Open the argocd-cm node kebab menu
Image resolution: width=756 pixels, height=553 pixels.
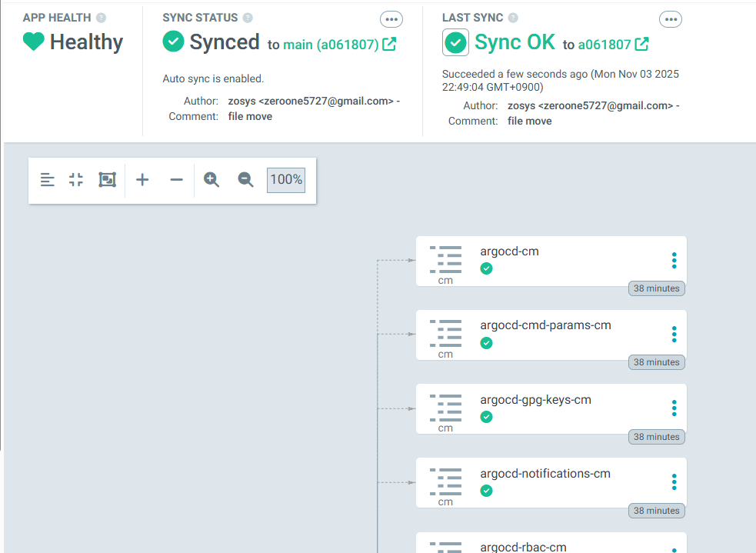(674, 261)
